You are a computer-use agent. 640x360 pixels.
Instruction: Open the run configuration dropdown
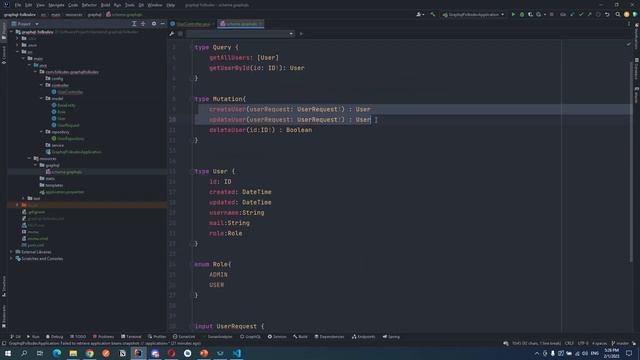click(473, 14)
